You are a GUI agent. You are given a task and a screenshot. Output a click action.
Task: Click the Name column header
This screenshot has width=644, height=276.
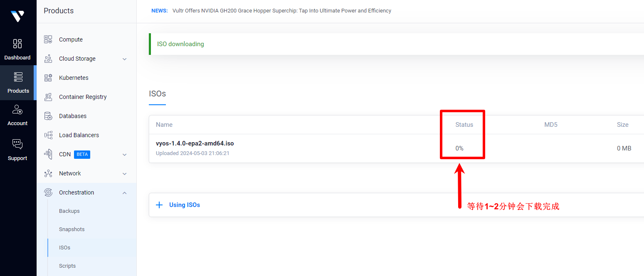pos(164,125)
